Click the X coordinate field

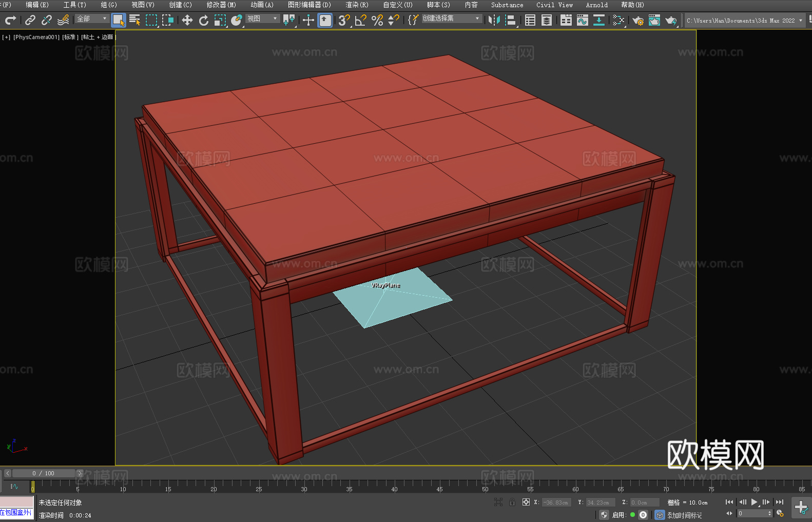click(557, 502)
